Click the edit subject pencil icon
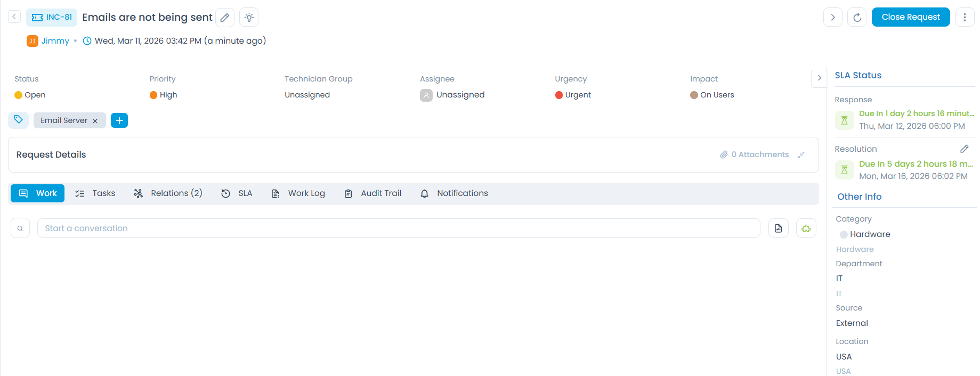This screenshot has width=980, height=376. tap(225, 18)
